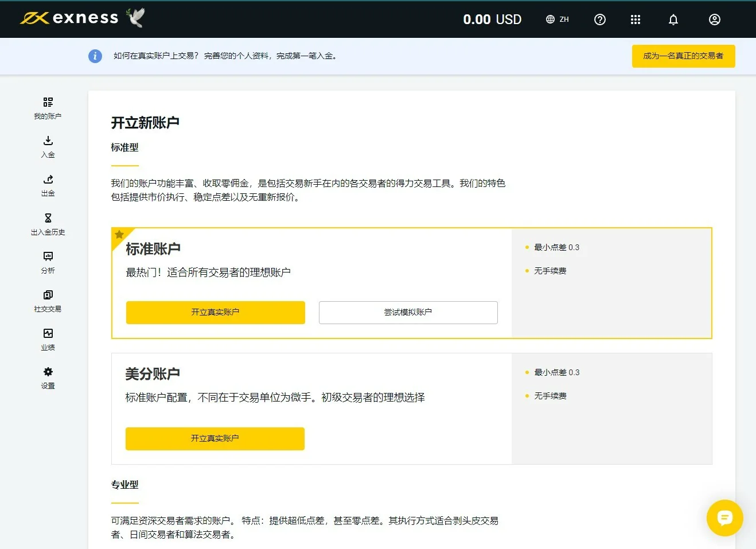The height and width of the screenshot is (549, 756).
Task: Click 最小点差 0.3 in 美分账户 card
Action: pyautogui.click(x=556, y=372)
